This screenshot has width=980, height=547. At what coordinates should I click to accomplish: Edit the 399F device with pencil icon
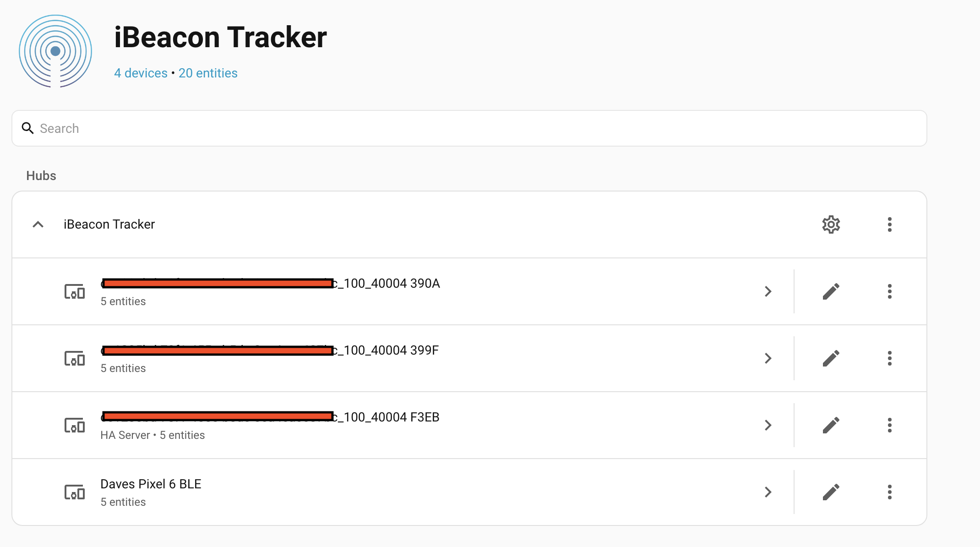point(831,358)
